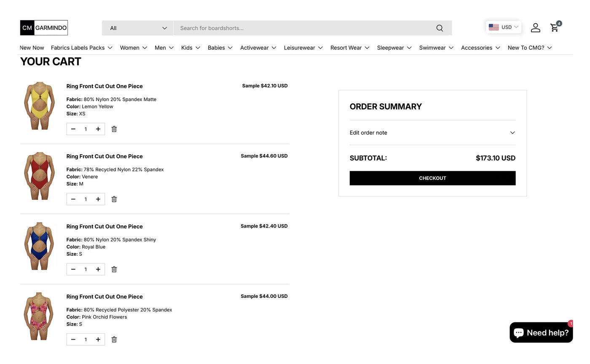Decrease quantity of Venere swimsuit

pyautogui.click(x=73, y=199)
